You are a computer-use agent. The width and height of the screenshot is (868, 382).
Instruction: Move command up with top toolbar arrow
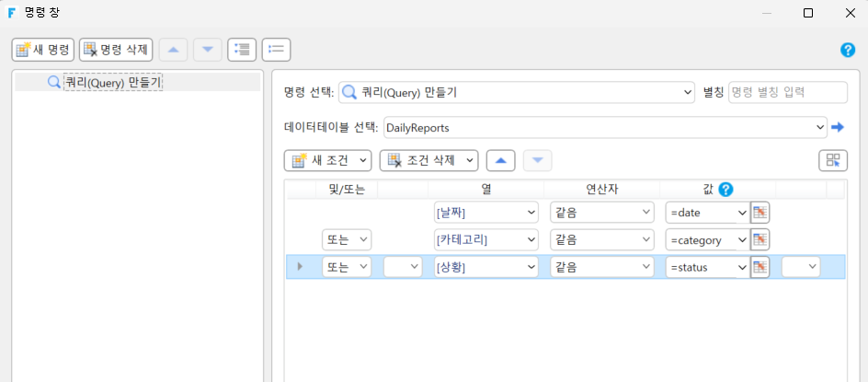point(173,50)
